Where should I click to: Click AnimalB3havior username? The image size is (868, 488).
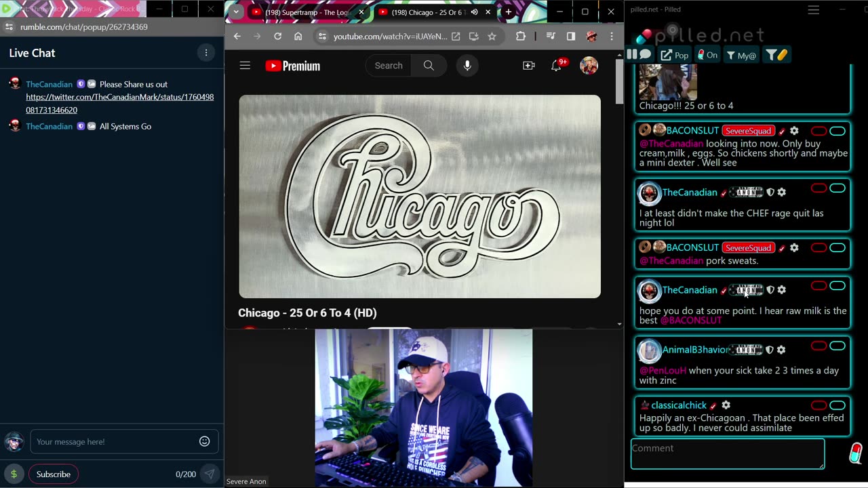tap(696, 350)
